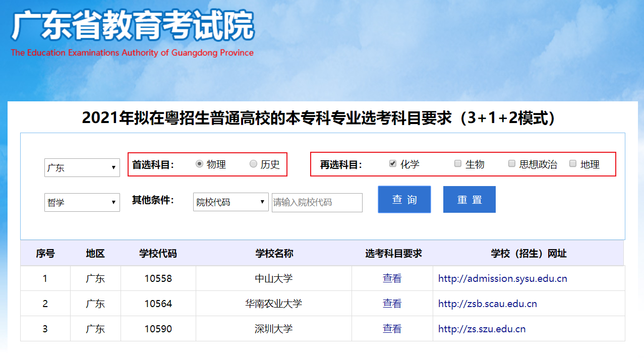Open the zsb.scau.edu.cn link
644x358 pixels.
(487, 304)
